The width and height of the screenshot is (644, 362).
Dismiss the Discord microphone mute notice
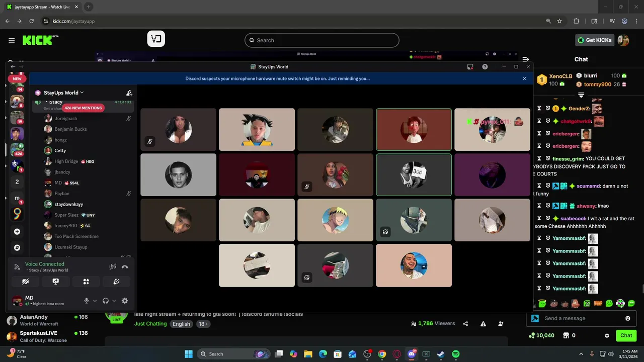tap(524, 78)
